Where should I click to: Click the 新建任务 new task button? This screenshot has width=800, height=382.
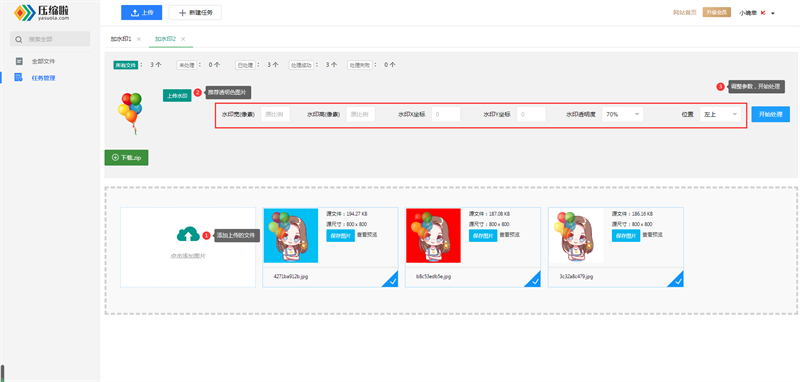[195, 13]
